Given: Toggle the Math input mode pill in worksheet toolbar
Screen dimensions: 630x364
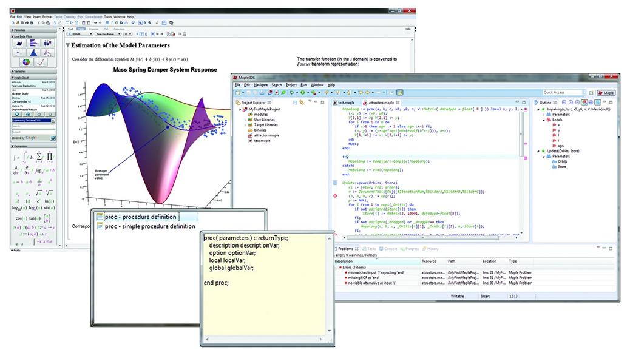Looking at the screenshot, I should tap(81, 29).
